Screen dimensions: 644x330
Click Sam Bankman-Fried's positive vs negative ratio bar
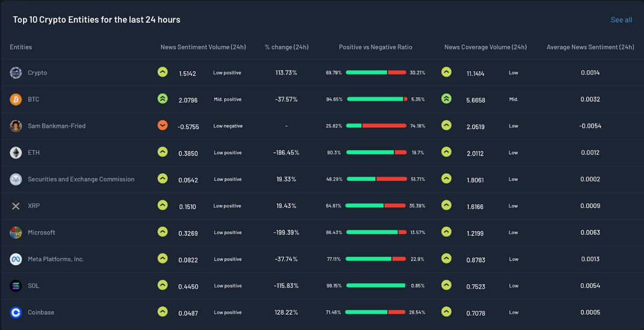(376, 126)
